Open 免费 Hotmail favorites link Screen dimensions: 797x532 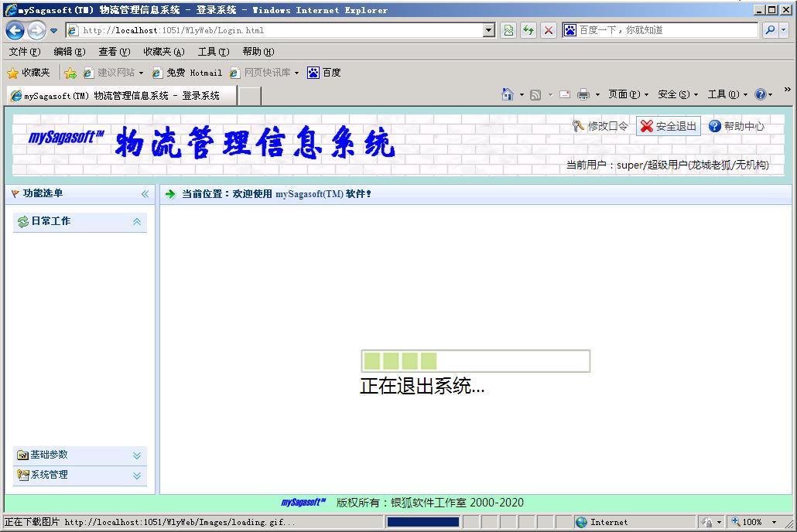[x=187, y=73]
